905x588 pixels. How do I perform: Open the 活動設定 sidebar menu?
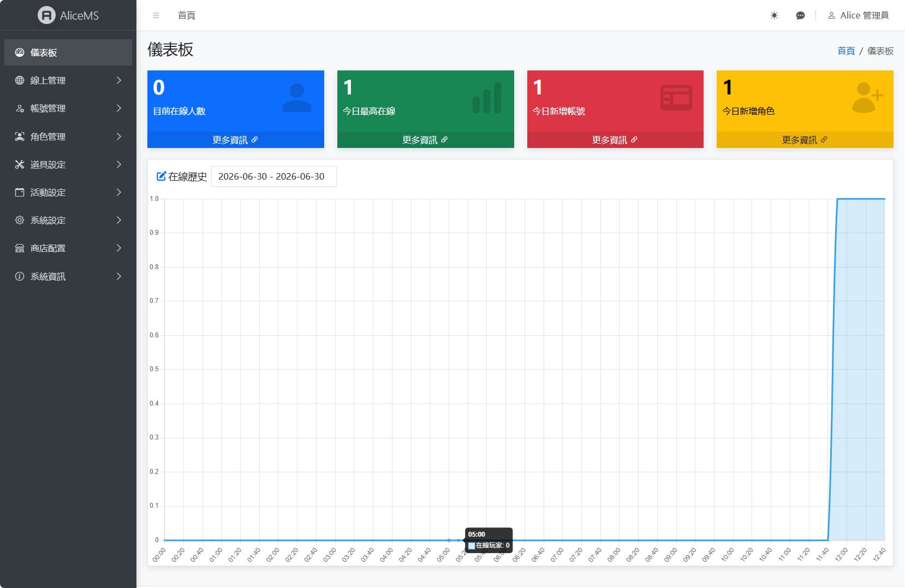68,192
